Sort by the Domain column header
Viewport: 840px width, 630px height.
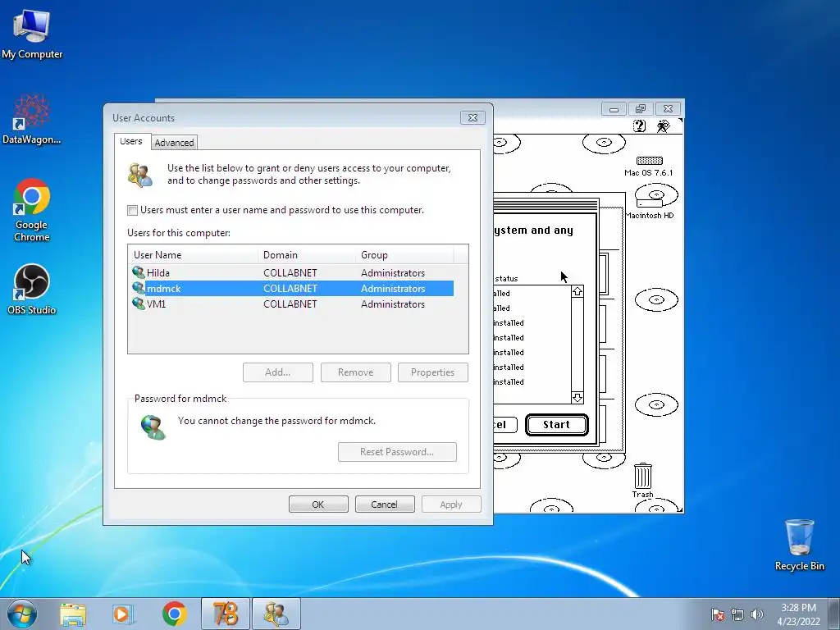pyautogui.click(x=307, y=254)
